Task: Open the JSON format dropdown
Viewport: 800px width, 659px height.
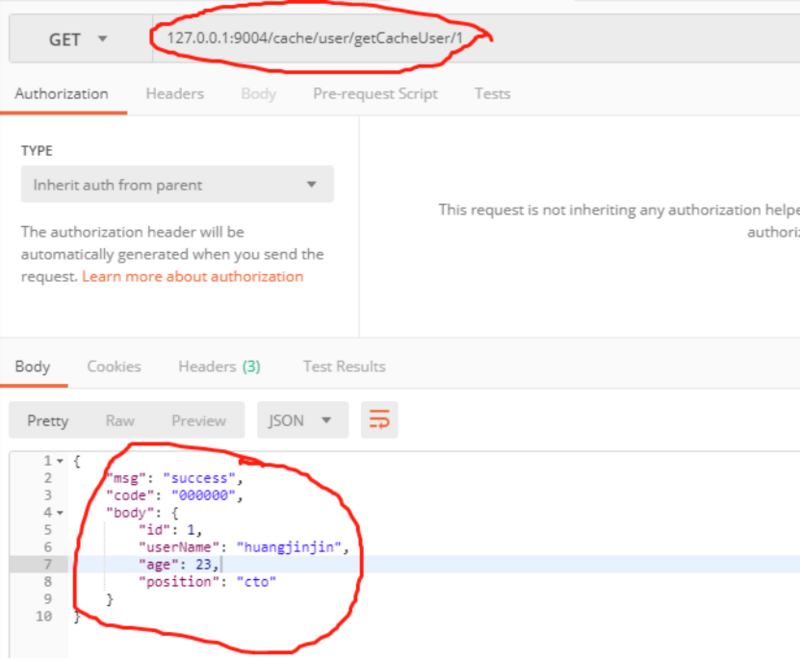Action: point(303,420)
